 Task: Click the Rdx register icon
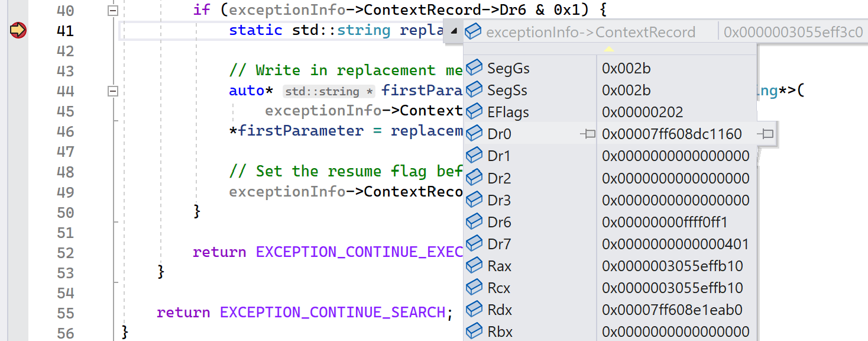474,310
